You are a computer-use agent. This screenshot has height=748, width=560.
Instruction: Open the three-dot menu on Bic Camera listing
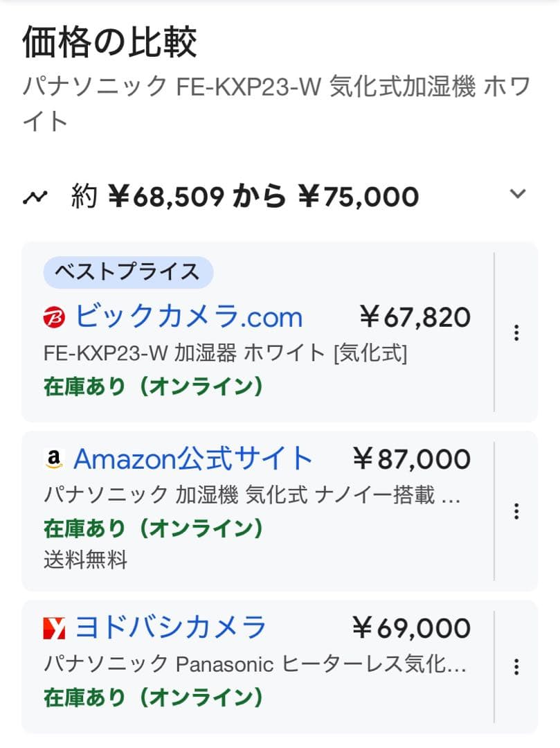[516, 333]
